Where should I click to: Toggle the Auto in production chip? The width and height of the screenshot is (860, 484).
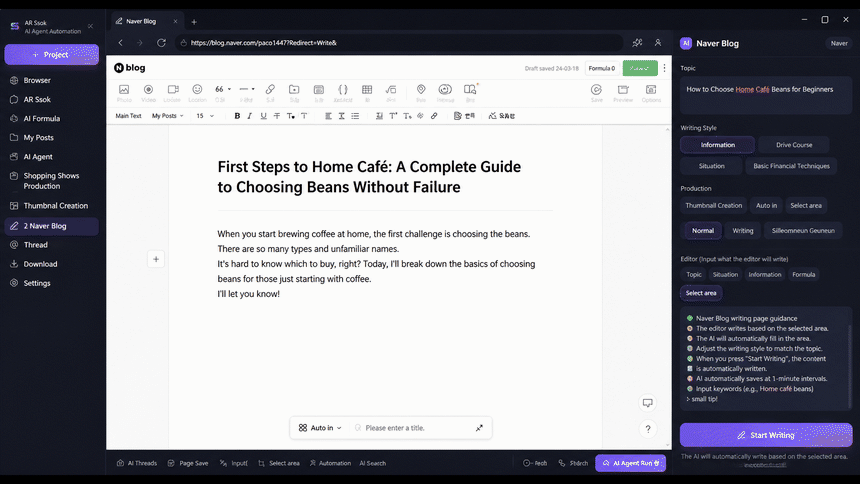point(766,205)
